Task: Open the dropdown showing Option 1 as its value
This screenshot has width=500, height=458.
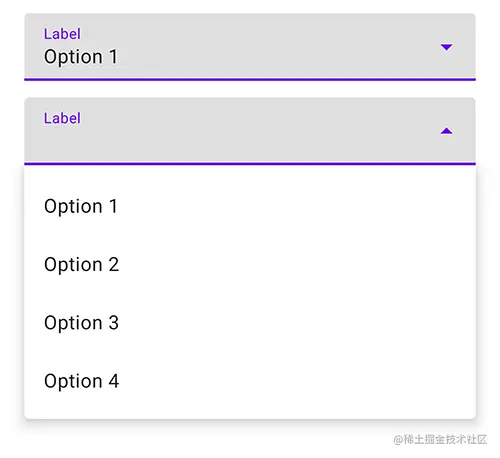Action: pos(250,47)
